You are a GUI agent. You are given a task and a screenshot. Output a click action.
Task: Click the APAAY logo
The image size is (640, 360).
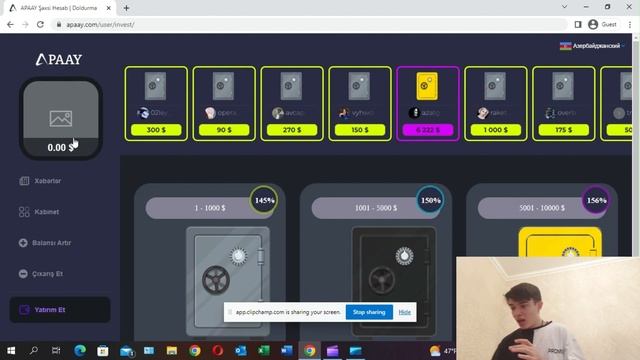(x=59, y=60)
